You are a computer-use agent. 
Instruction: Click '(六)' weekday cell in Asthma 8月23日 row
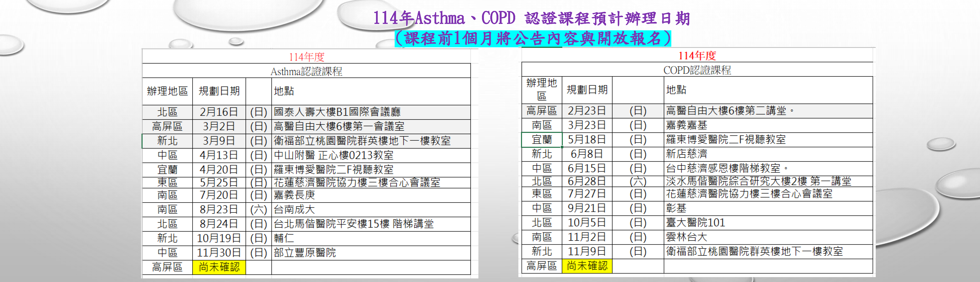[x=259, y=209]
